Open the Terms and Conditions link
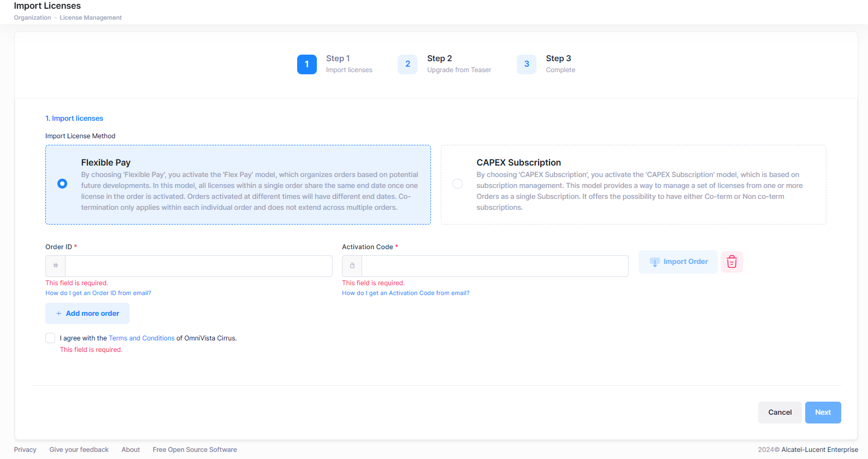This screenshot has width=868, height=459. pos(141,338)
